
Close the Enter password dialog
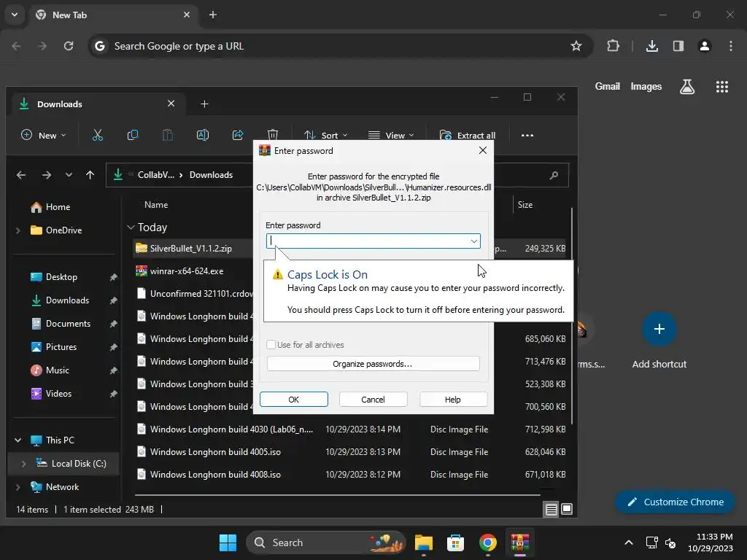[483, 150]
